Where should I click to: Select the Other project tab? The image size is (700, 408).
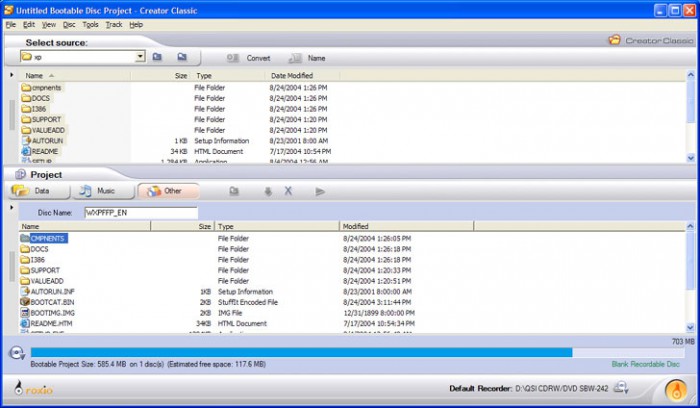(x=168, y=191)
